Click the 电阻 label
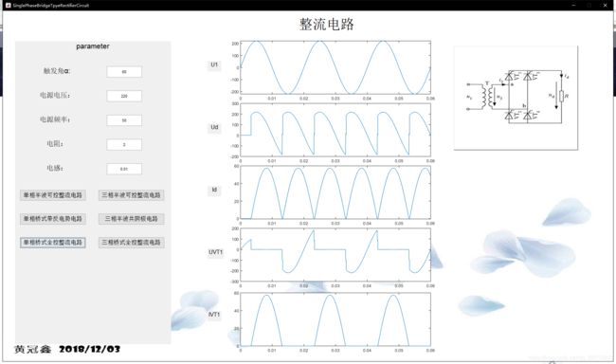616x364 pixels. pos(55,144)
